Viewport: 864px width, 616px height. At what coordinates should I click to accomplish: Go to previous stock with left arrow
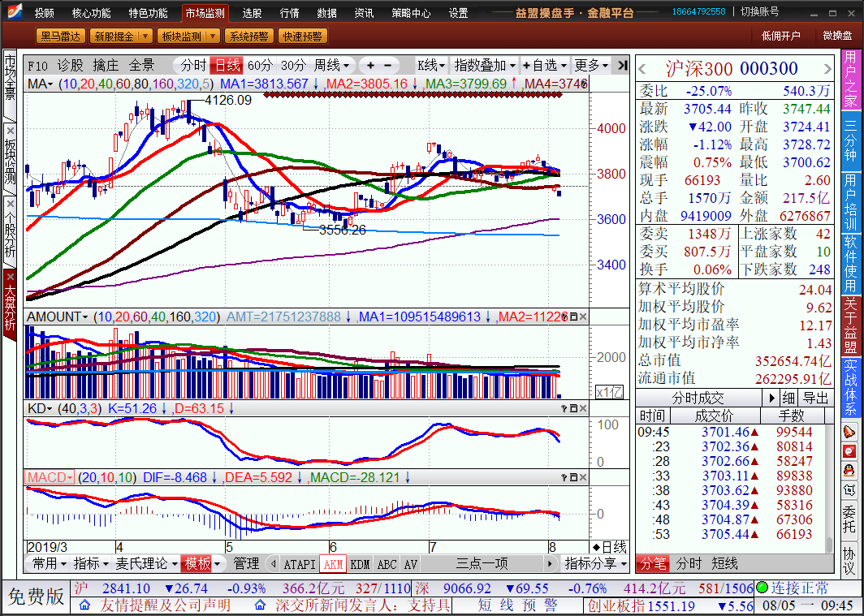pyautogui.click(x=642, y=69)
